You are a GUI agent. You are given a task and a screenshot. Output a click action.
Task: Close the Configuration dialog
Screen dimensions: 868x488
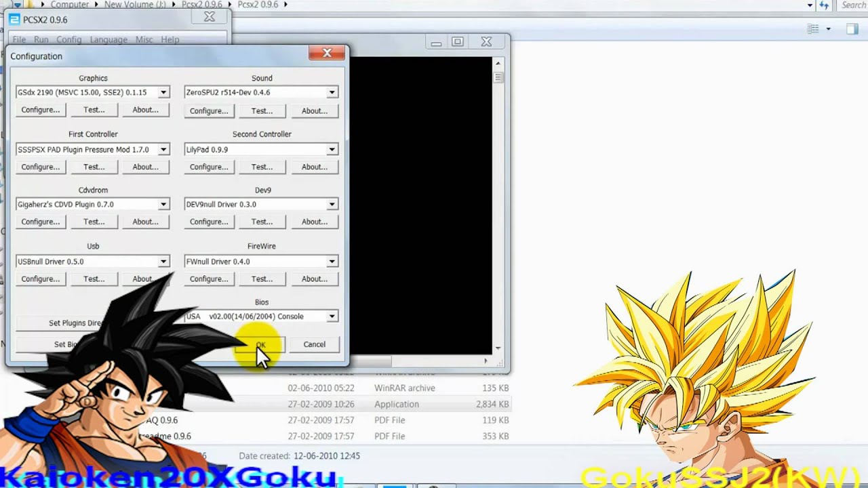327,53
